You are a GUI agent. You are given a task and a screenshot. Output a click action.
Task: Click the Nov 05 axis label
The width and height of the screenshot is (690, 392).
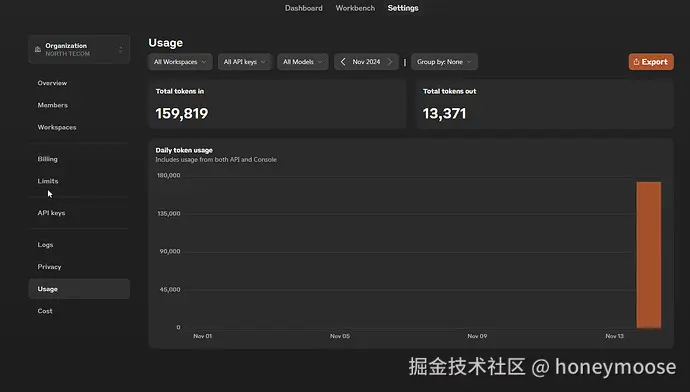pyautogui.click(x=340, y=336)
